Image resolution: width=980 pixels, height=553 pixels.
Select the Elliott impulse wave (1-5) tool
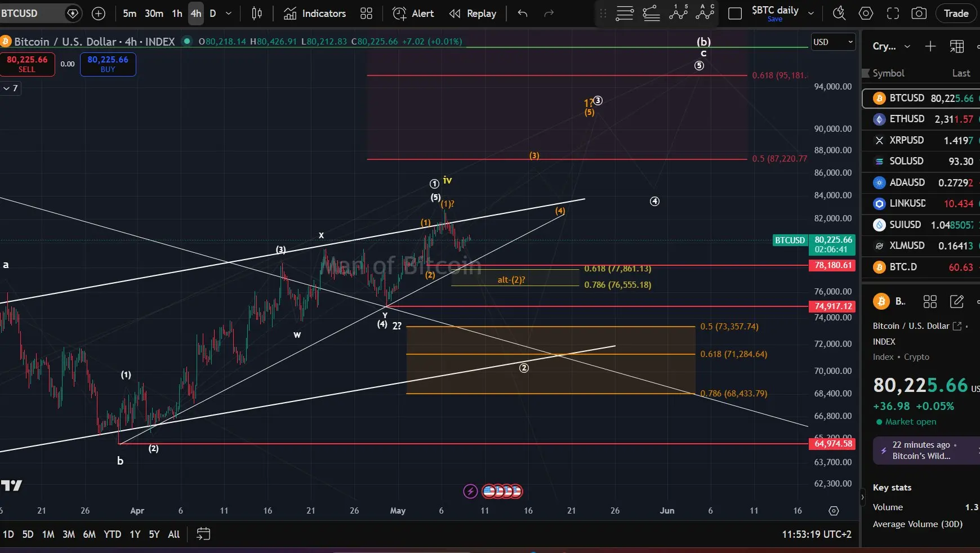[679, 12]
